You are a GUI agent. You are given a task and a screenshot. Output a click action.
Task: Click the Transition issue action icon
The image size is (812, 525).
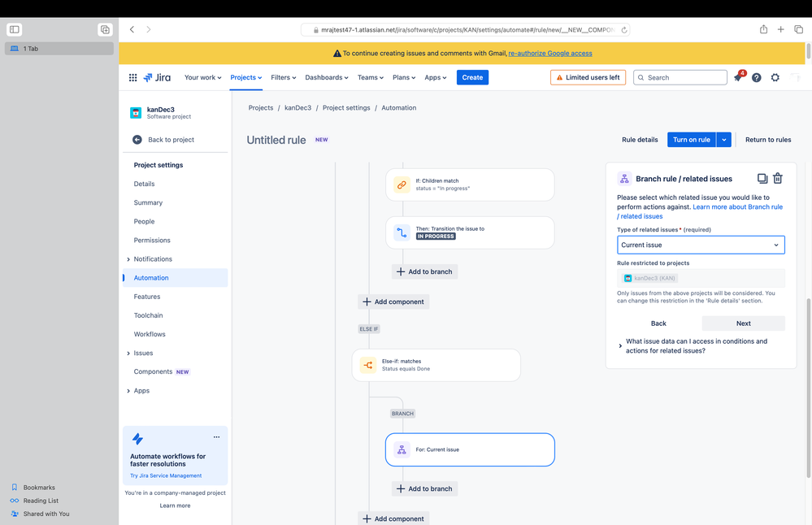pyautogui.click(x=402, y=232)
